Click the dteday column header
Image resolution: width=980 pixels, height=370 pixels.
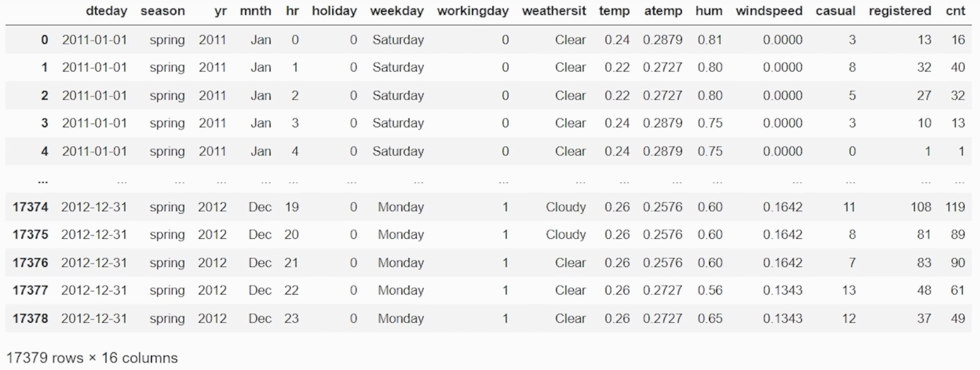[106, 11]
